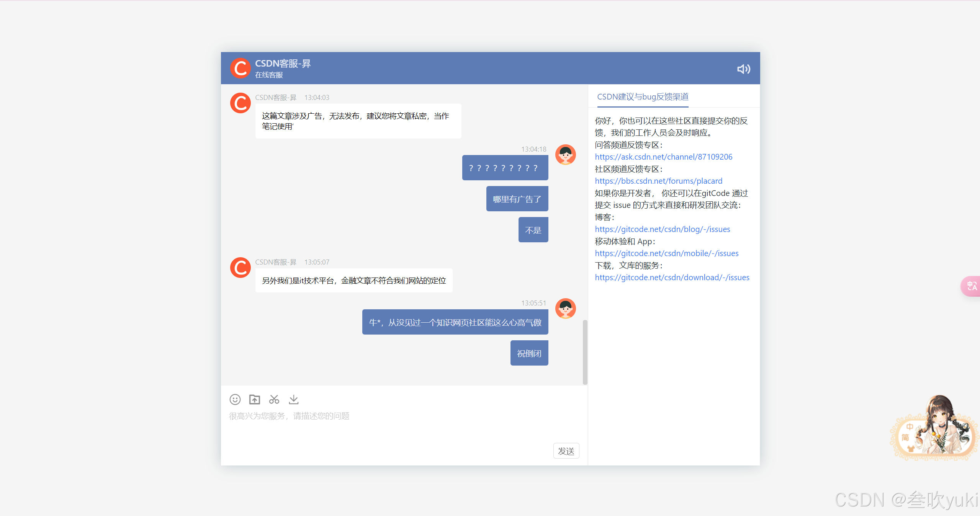Open gitcode download issues link
Screen dimensions: 980x516
[x=672, y=278]
